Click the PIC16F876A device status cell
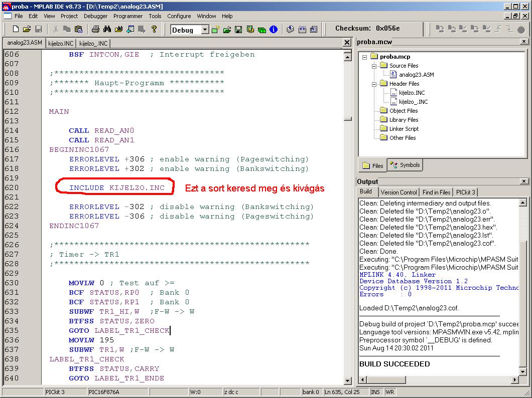This screenshot has width=532, height=398. pyautogui.click(x=117, y=392)
